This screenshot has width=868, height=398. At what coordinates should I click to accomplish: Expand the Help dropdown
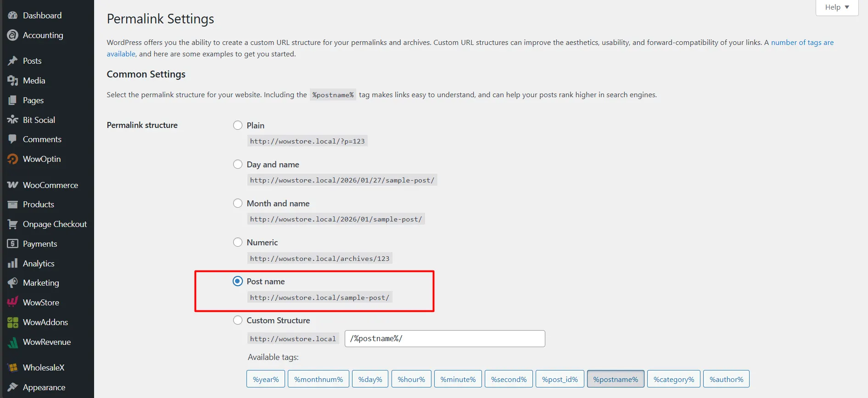coord(836,7)
